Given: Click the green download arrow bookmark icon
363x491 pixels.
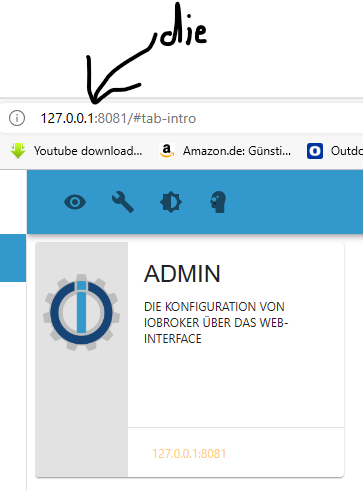Looking at the screenshot, I should tap(18, 151).
